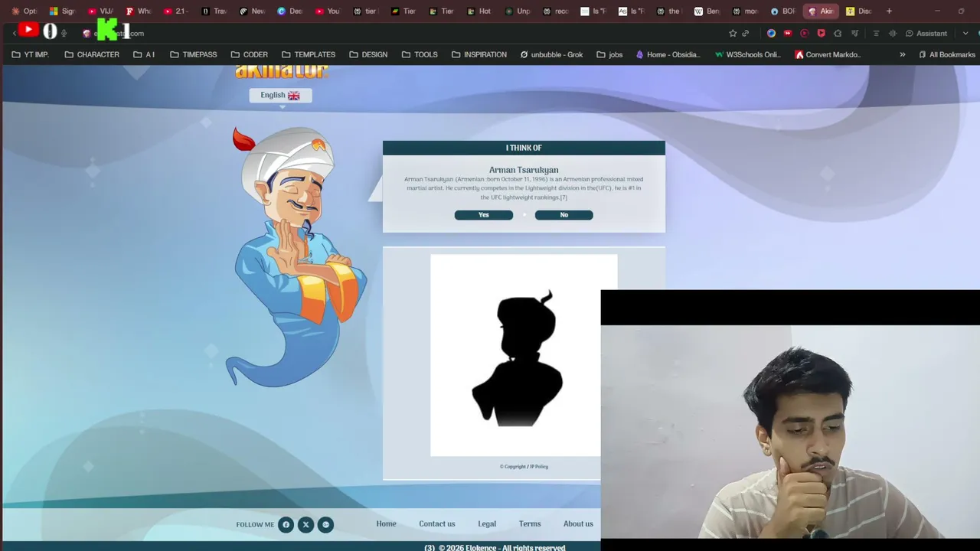Click the three-lines icon left of the waveform
This screenshot has width=980, height=551.
coord(876,33)
